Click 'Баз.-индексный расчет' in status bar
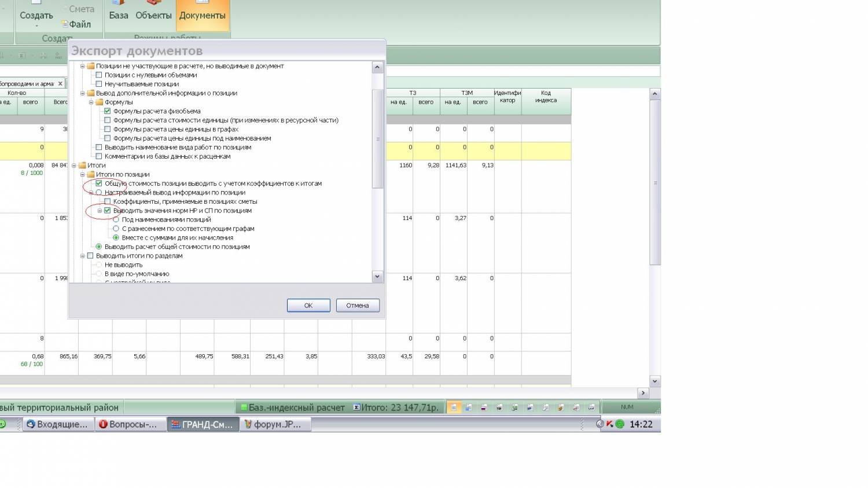Viewport: 868px width, 488px height. [293, 408]
